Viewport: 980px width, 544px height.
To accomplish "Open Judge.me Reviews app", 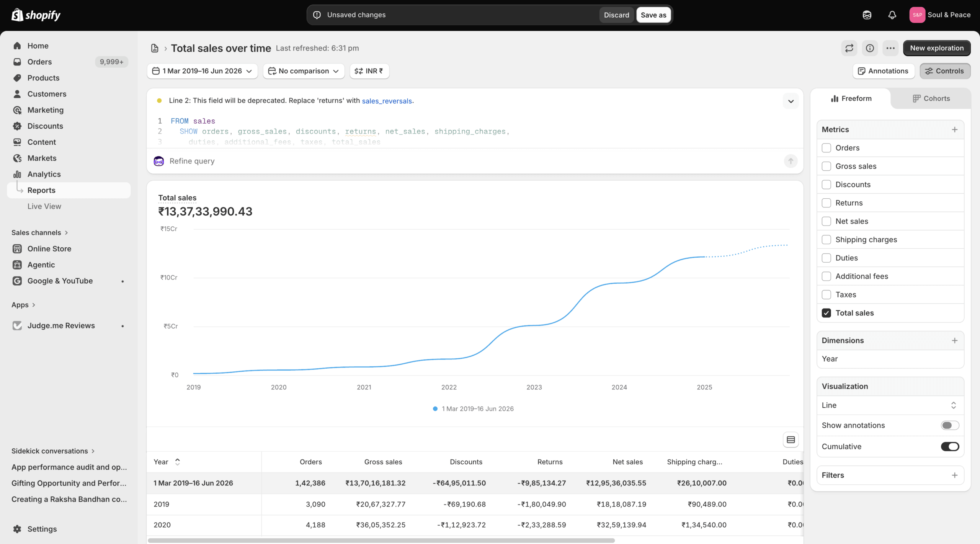I will point(69,326).
